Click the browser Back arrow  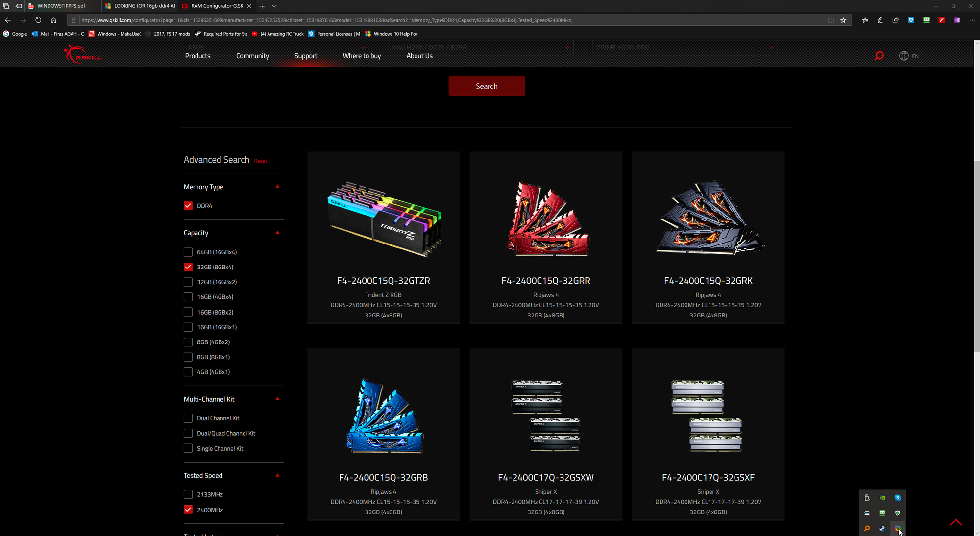pyautogui.click(x=7, y=20)
